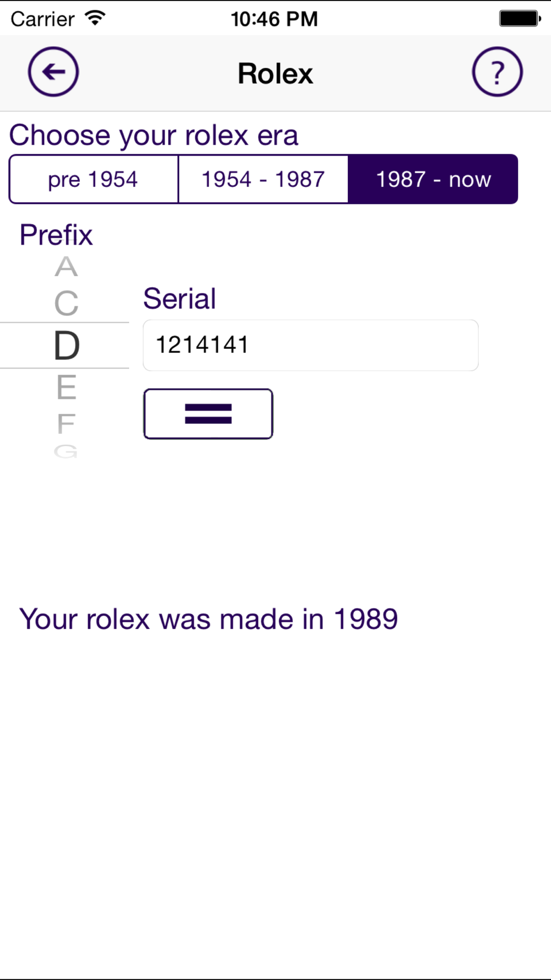This screenshot has width=551, height=980.
Task: Tap the Rolex title in the header
Action: coord(275,74)
